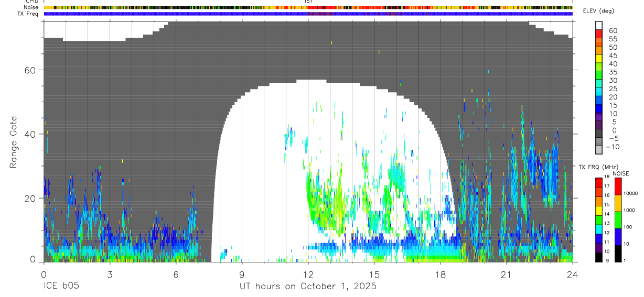Select the lightest gray bottom swatch in ELEV bar
644x297 pixels.
(x=599, y=150)
